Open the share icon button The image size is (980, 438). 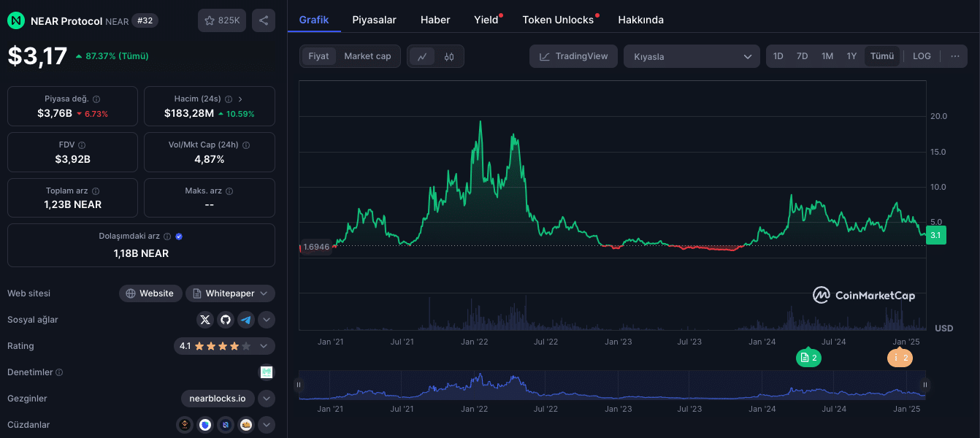tap(264, 20)
